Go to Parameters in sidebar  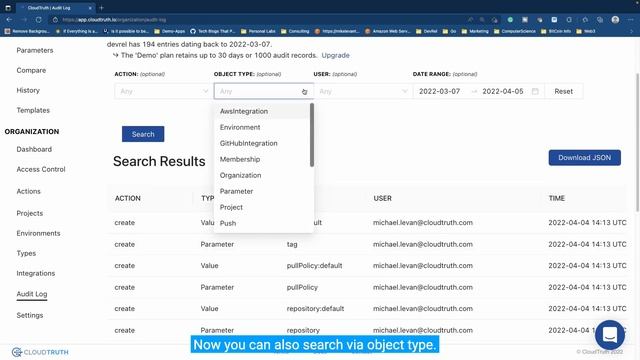click(x=35, y=50)
